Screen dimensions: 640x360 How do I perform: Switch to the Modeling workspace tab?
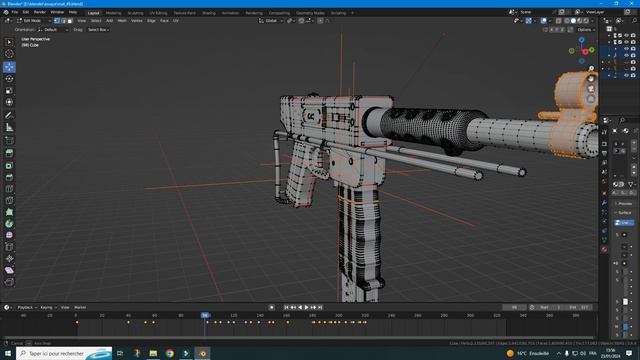(113, 13)
